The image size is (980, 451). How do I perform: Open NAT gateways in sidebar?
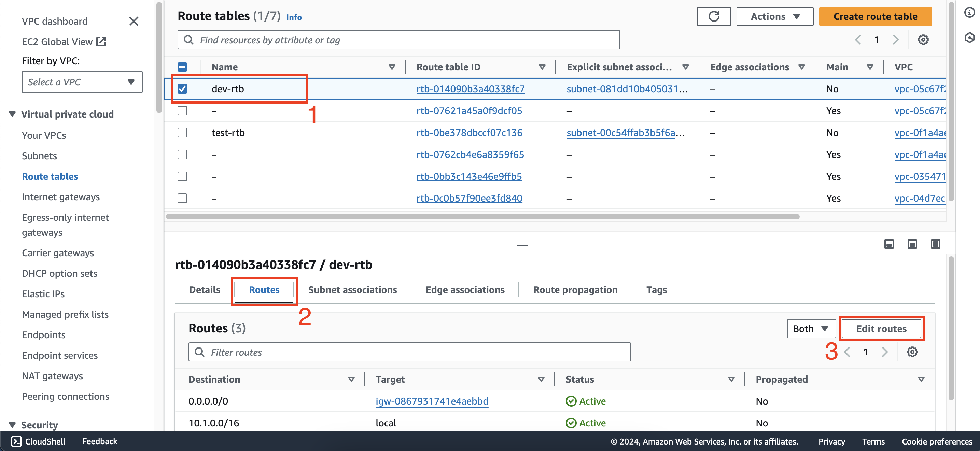click(52, 376)
